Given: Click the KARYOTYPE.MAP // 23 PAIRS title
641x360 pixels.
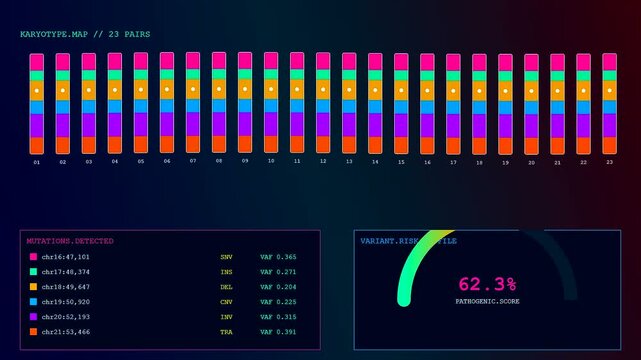Looking at the screenshot, I should (85, 34).
